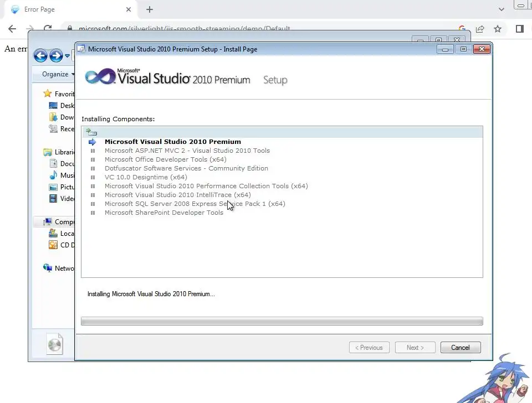
Task: Click pending icon beside SQL Server 2008 Express
Action: 93,204
